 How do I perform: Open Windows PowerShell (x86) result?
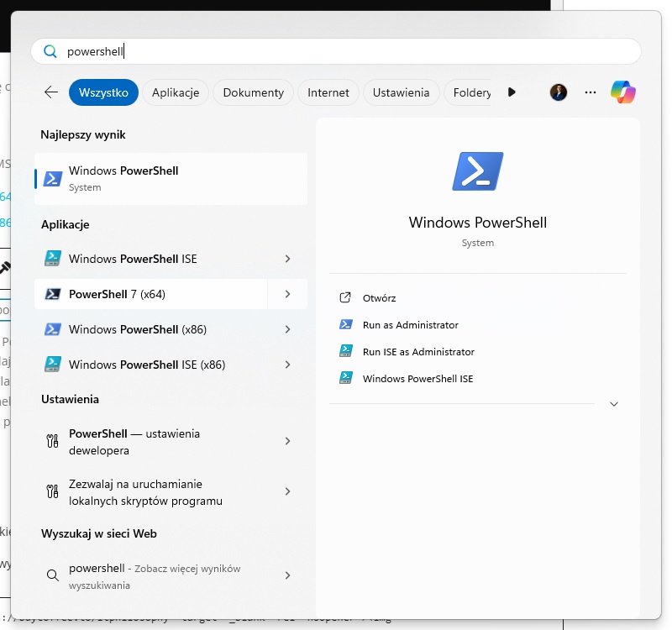click(151, 329)
